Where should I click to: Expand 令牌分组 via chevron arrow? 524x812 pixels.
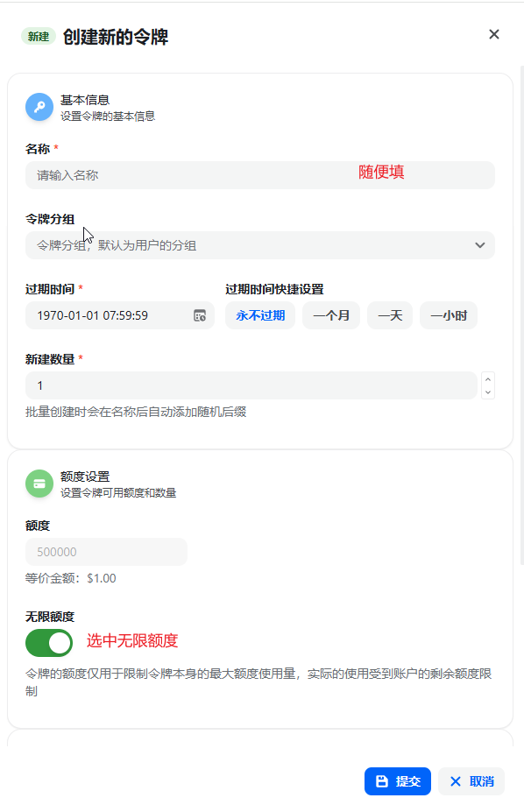(480, 245)
